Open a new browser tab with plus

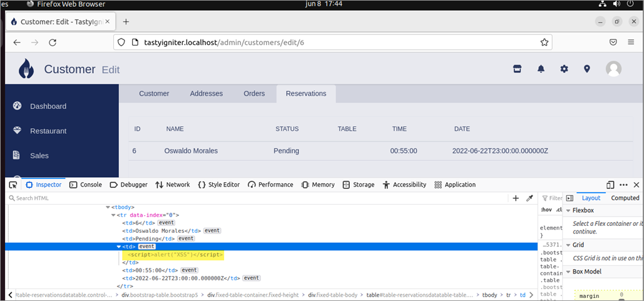tap(126, 22)
